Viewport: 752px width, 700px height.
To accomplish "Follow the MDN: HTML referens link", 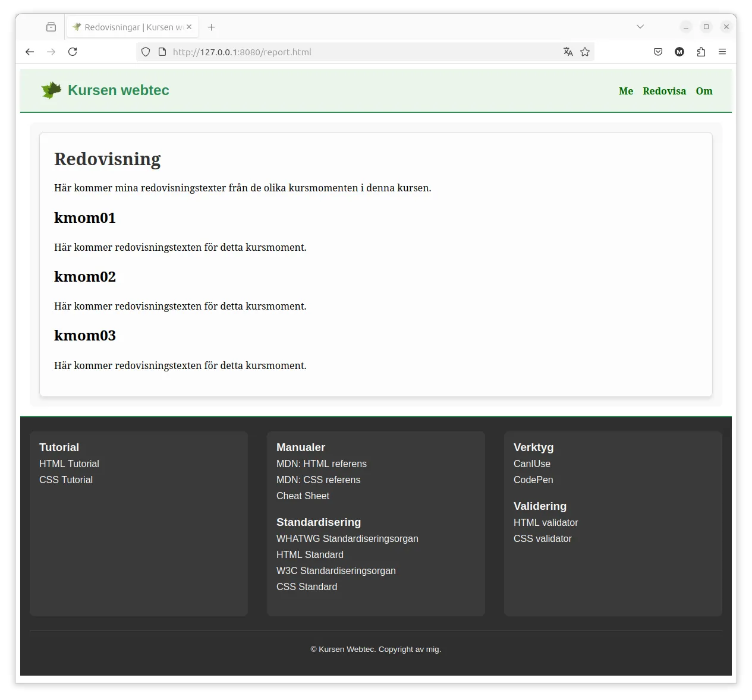I will point(322,463).
